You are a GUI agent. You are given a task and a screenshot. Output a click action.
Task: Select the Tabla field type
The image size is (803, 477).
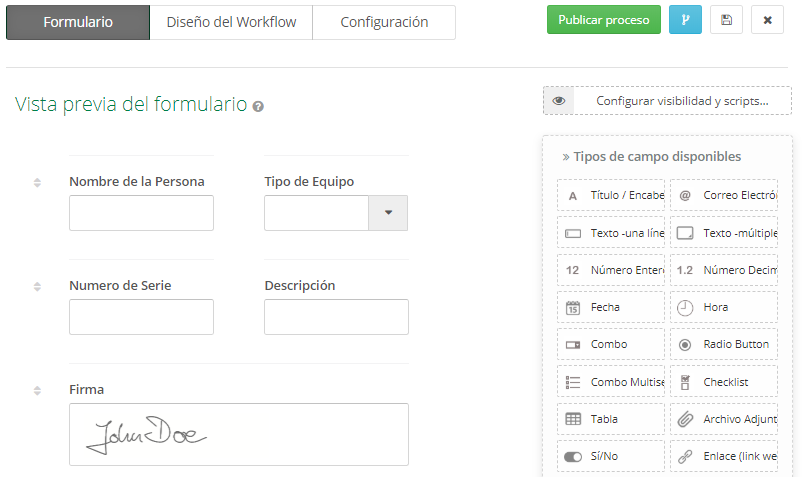(x=610, y=419)
